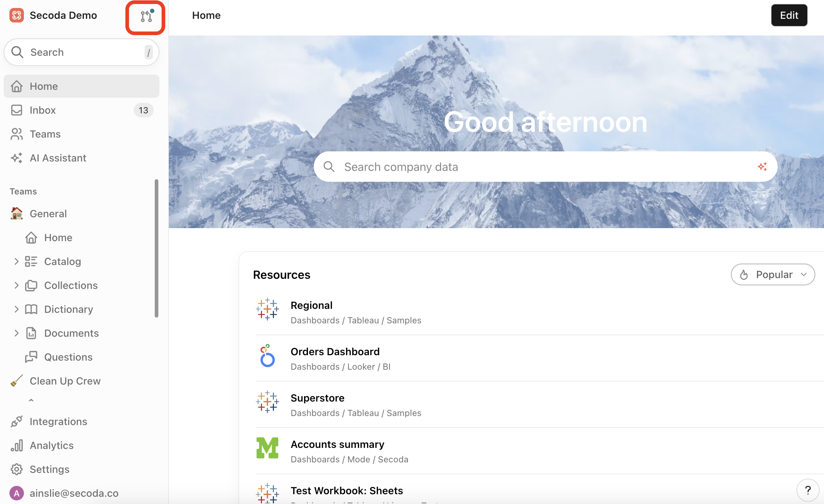Expand the Collections chevron
Viewport: 824px width, 504px height.
16,285
